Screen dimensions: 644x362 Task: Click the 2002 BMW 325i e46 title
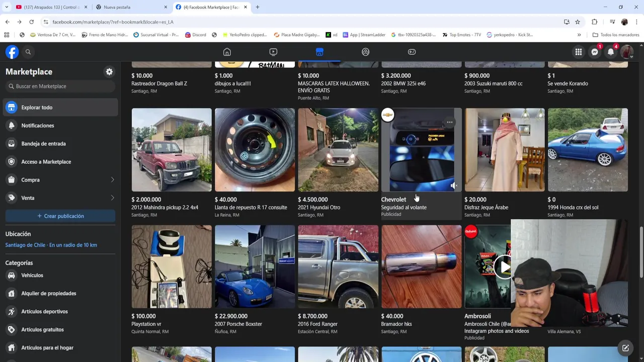click(x=403, y=83)
